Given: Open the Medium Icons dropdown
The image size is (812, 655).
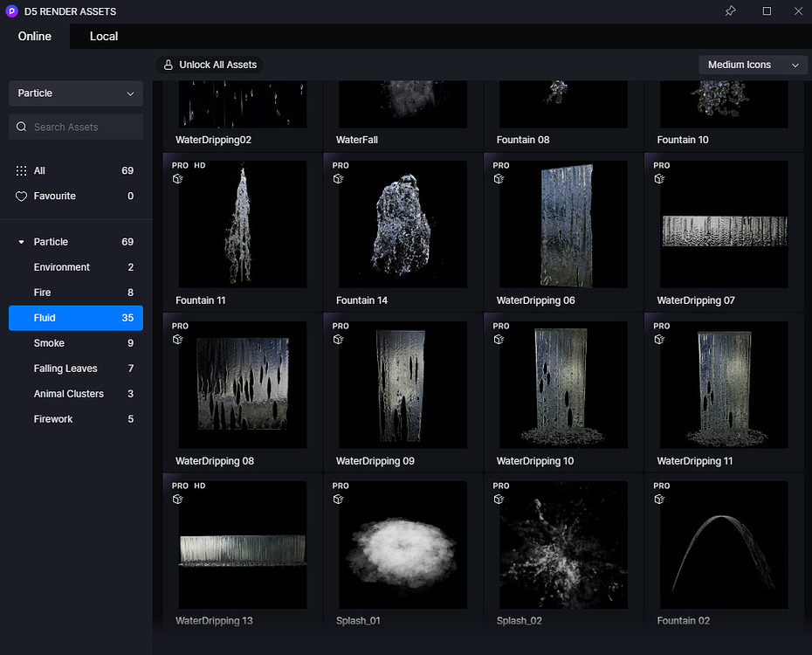Looking at the screenshot, I should 752,65.
